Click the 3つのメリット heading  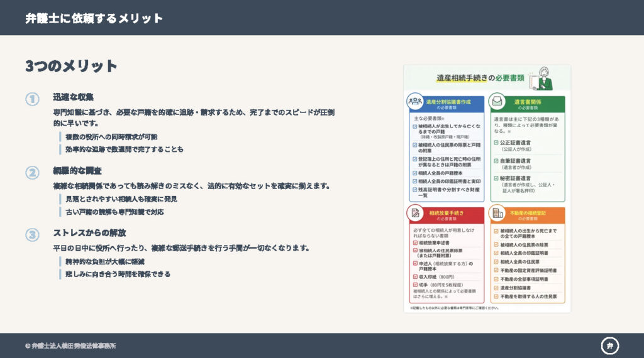click(71, 66)
